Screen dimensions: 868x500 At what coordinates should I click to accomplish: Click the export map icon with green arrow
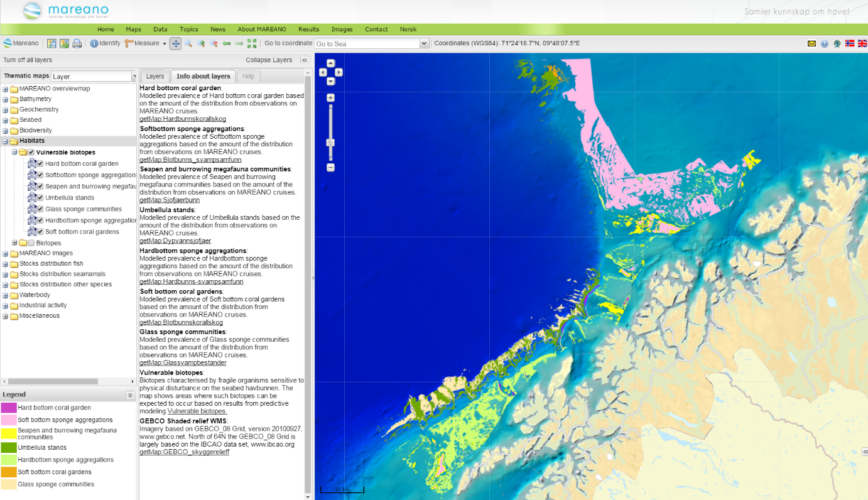click(x=64, y=43)
